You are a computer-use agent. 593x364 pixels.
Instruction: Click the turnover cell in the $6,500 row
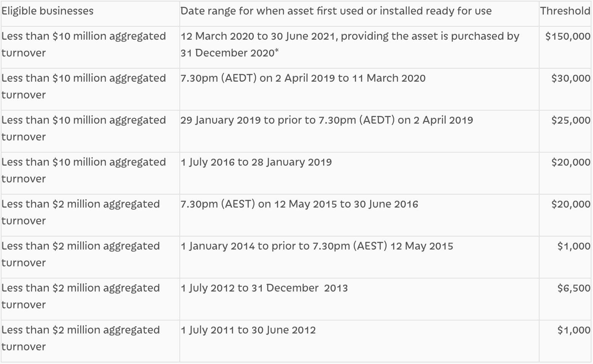pyautogui.click(x=81, y=296)
